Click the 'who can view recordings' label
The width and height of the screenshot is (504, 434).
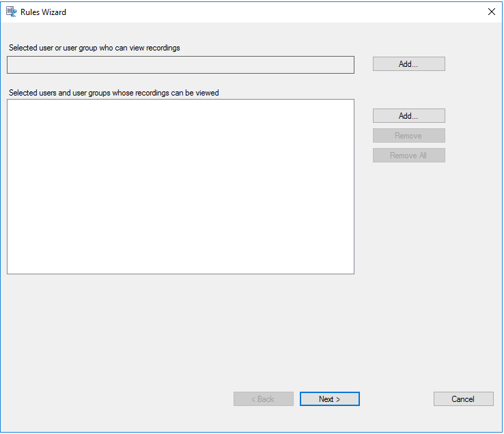pyautogui.click(x=94, y=48)
